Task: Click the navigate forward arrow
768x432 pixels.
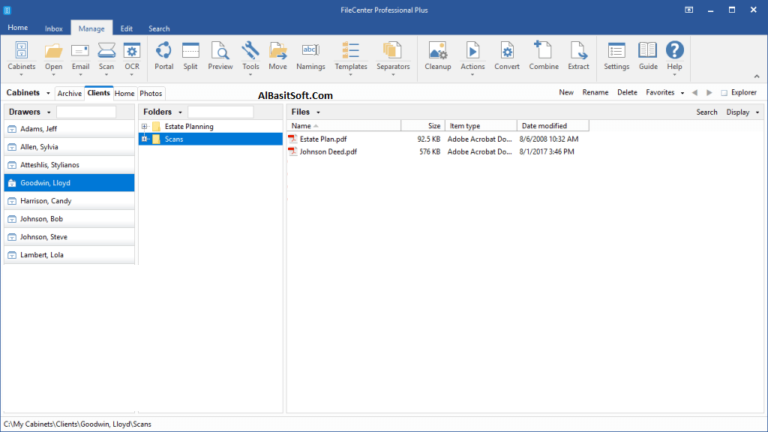Action: click(x=709, y=93)
